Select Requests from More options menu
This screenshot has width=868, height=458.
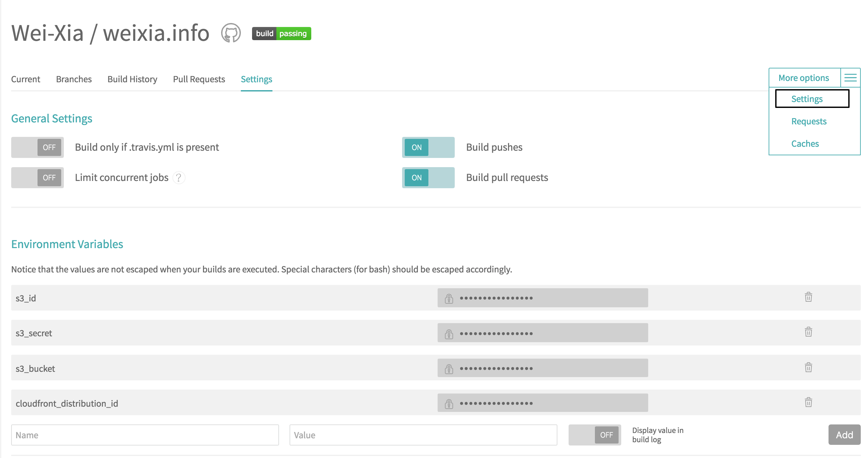click(809, 121)
